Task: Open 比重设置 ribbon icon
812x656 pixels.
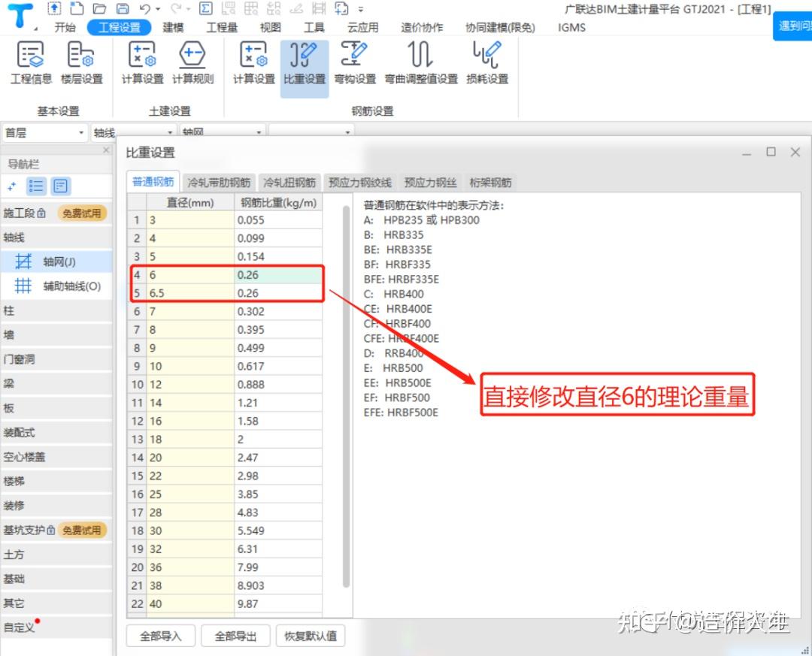Action: pyautogui.click(x=304, y=62)
